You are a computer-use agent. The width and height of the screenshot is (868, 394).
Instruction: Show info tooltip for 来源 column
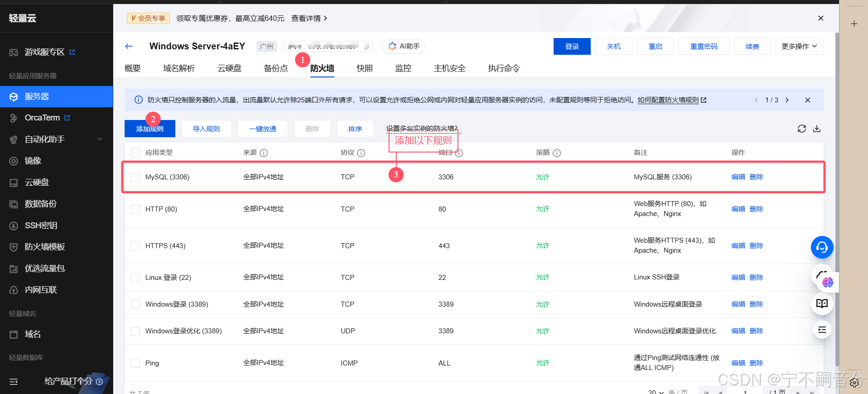tap(264, 153)
